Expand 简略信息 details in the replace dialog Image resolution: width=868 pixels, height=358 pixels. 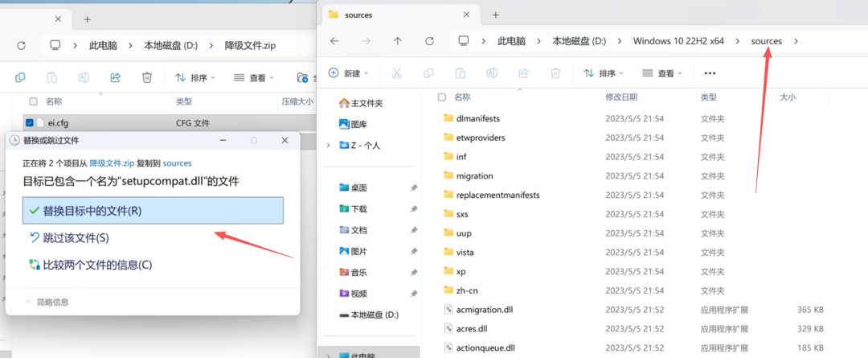pos(47,302)
